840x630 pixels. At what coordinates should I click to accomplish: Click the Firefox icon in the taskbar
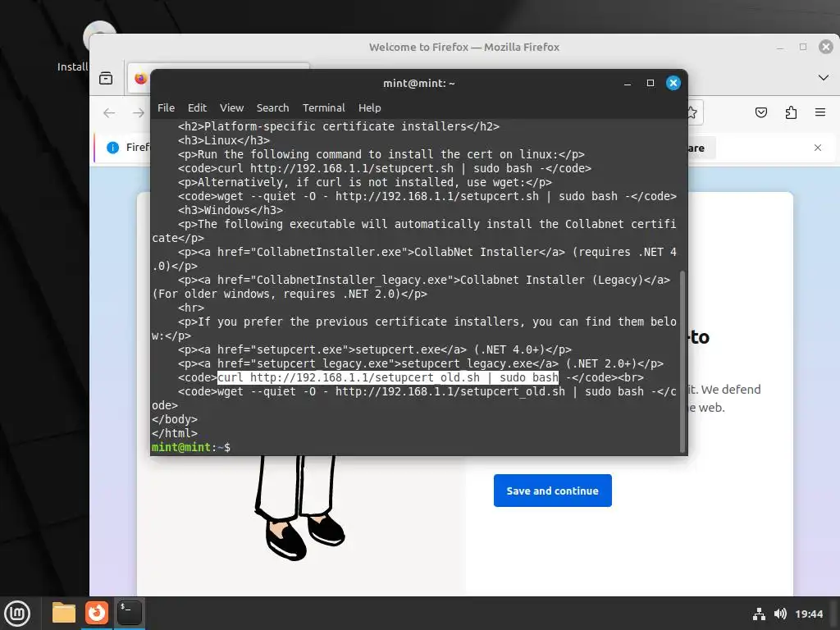pyautogui.click(x=97, y=613)
